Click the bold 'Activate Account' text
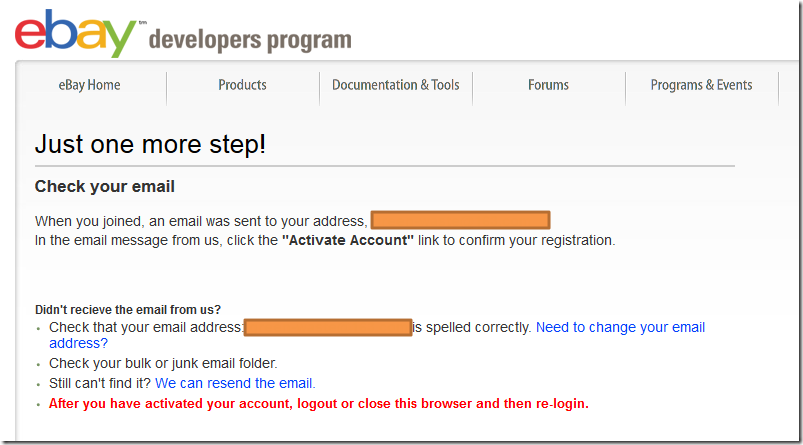 pos(348,240)
